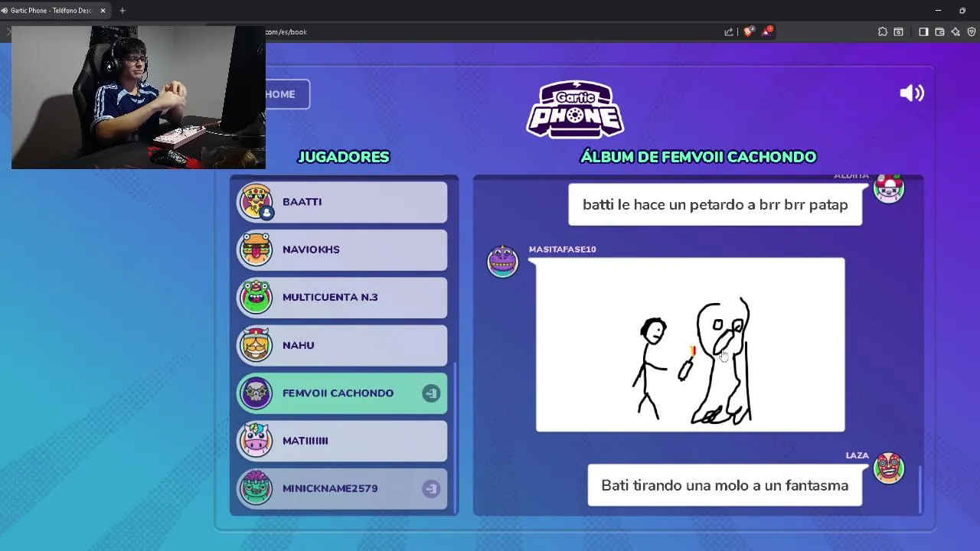
Task: Click MULTICUENTA N.3's green monster avatar
Action: pyautogui.click(x=256, y=297)
